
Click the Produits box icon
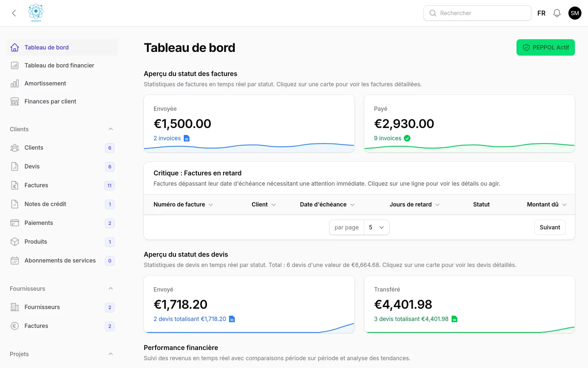[x=15, y=242]
